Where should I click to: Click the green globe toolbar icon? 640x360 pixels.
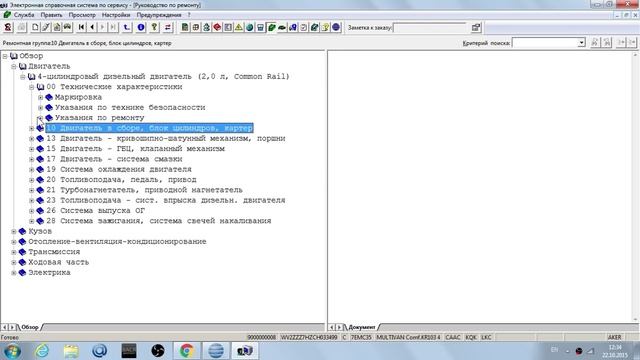tap(249, 27)
